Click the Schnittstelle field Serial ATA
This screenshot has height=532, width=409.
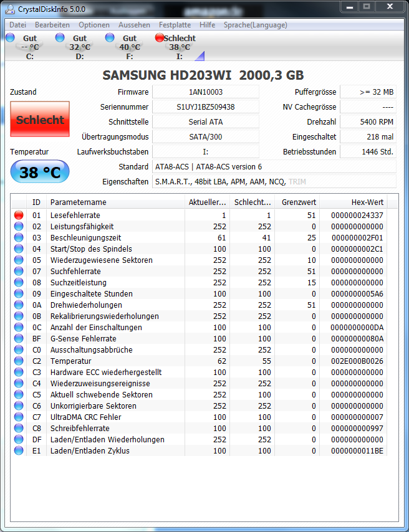point(206,122)
